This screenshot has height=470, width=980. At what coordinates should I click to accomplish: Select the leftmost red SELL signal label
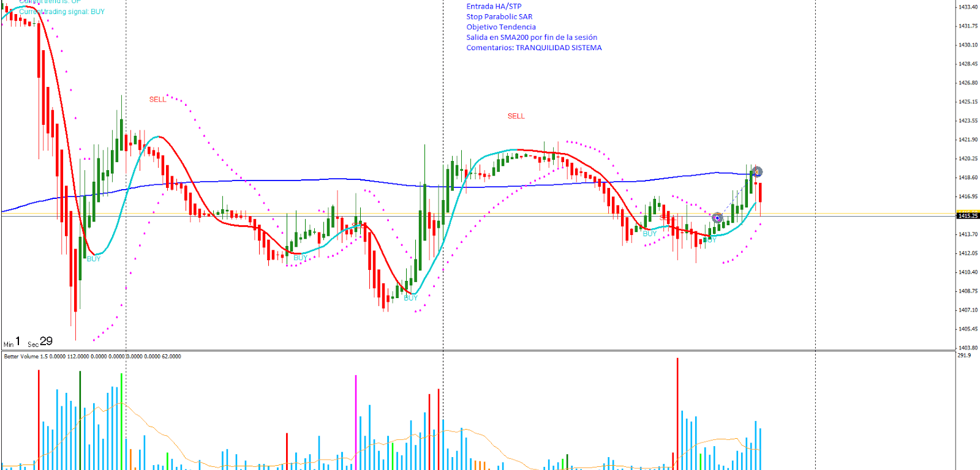click(x=157, y=100)
